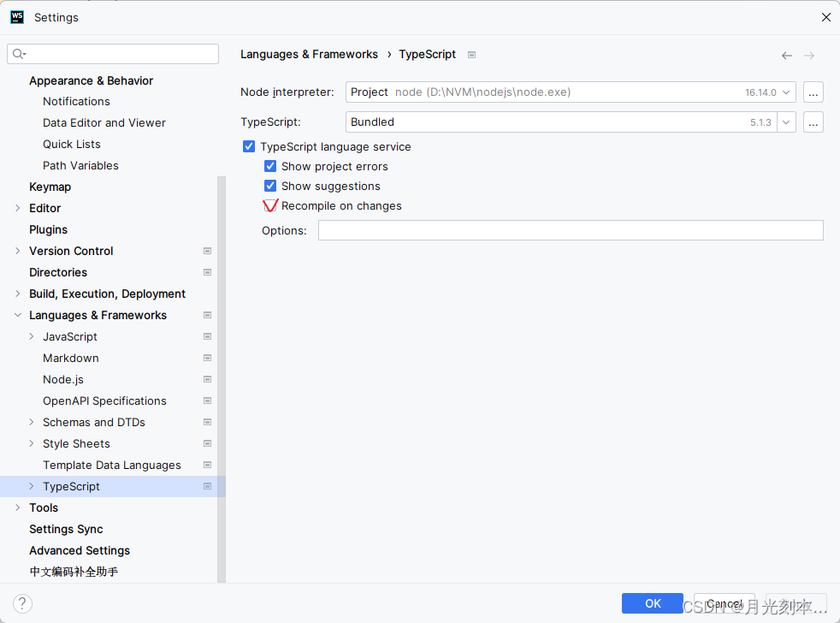
Task: Select Path Variables settings page
Action: (x=80, y=166)
